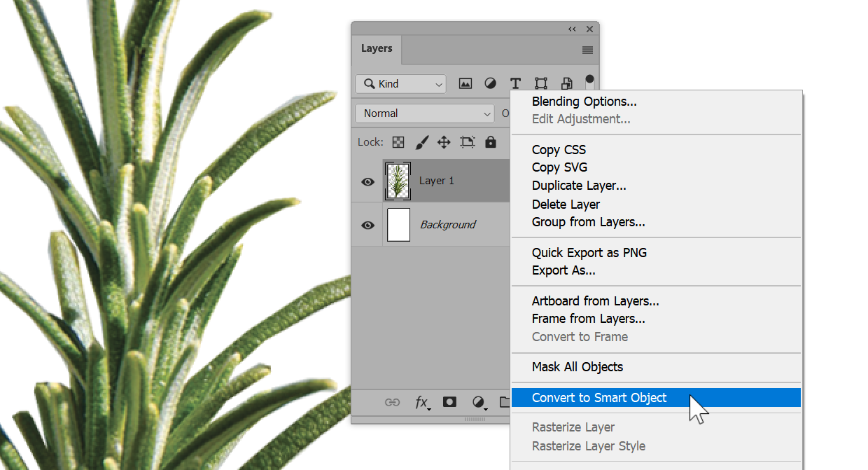The height and width of the screenshot is (470, 868).
Task: Hide Layer 1 visibility eye
Action: [x=367, y=181]
